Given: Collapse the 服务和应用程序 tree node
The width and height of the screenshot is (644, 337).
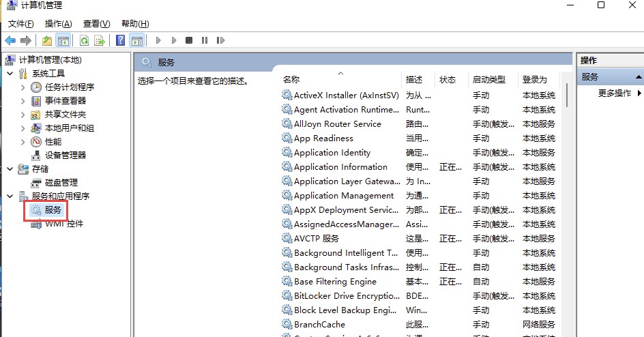Looking at the screenshot, I should tap(10, 196).
